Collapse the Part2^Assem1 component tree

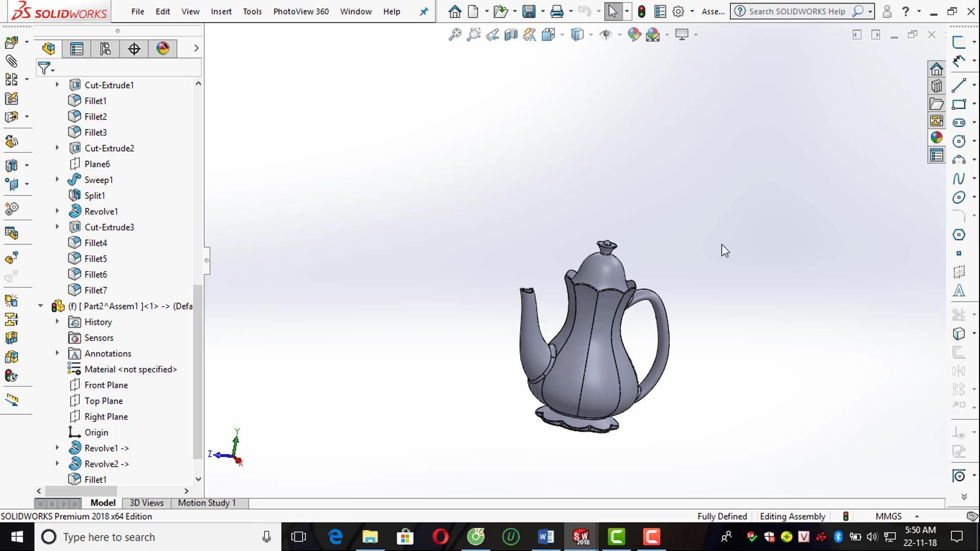tap(40, 306)
